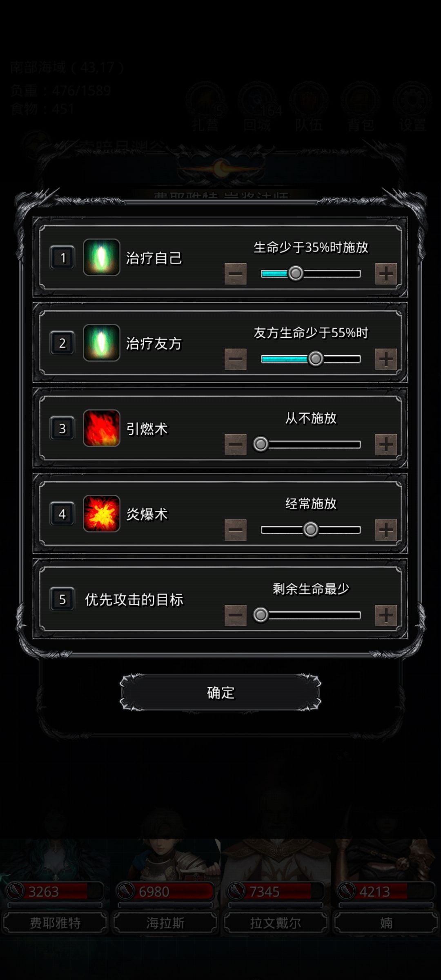Select the 炎爆术 explosion skill icon
Screen dimensions: 441x980
[101, 513]
